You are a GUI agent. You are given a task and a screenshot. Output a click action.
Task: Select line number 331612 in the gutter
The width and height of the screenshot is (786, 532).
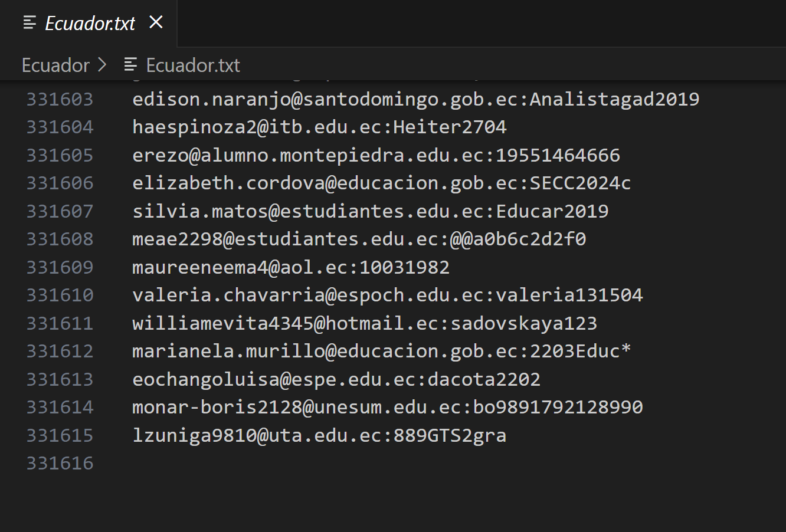point(60,351)
